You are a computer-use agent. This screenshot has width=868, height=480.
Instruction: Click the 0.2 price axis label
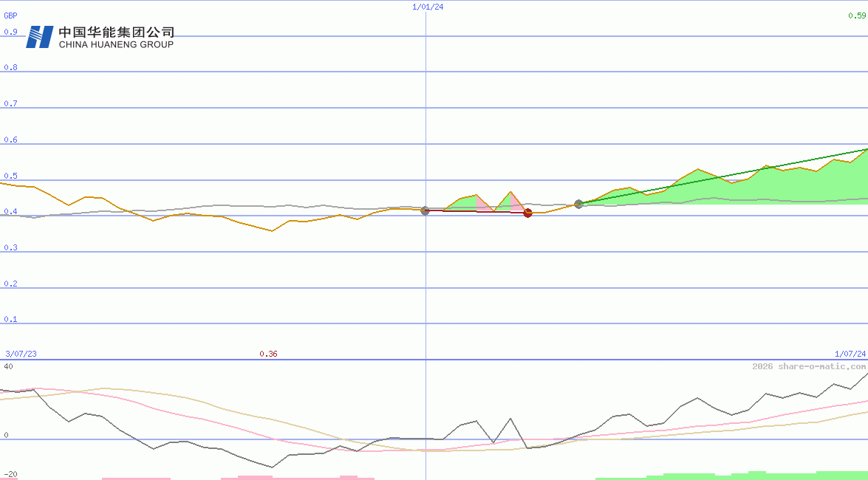10,284
